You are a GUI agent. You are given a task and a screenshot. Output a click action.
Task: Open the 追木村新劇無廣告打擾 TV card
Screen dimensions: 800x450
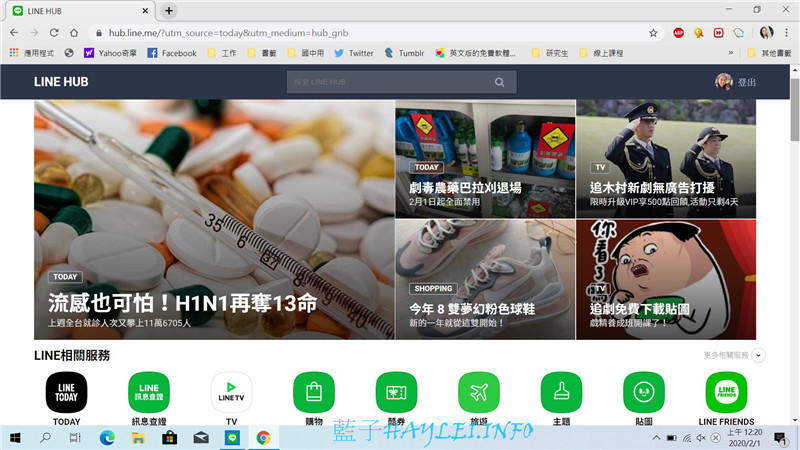click(666, 159)
